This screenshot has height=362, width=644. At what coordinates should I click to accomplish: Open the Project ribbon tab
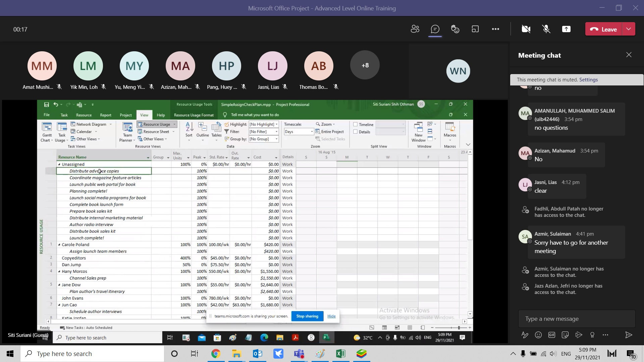[126, 115]
